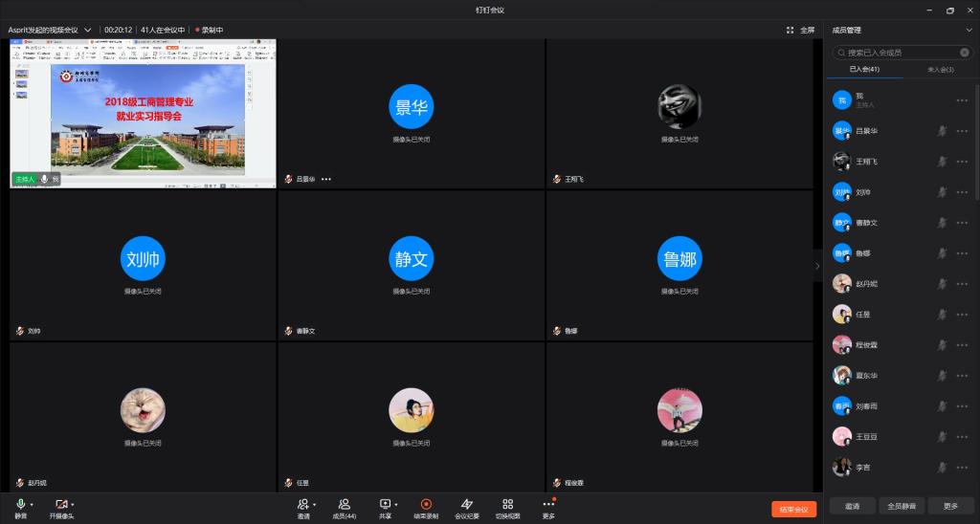
Task: Open the 成员(44) members icon
Action: 344,504
